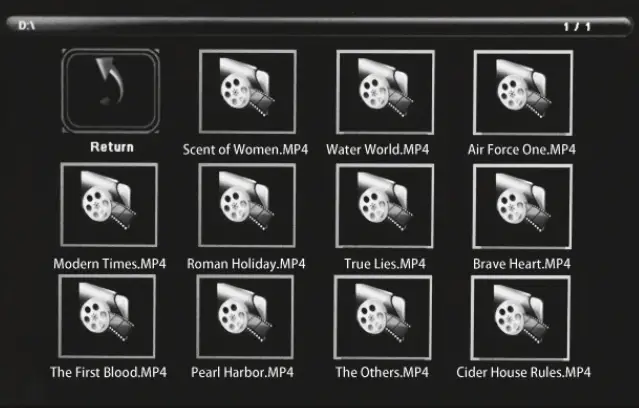Click the Cider House Rules.MP4 filename
This screenshot has height=408, width=639.
pyautogui.click(x=523, y=372)
